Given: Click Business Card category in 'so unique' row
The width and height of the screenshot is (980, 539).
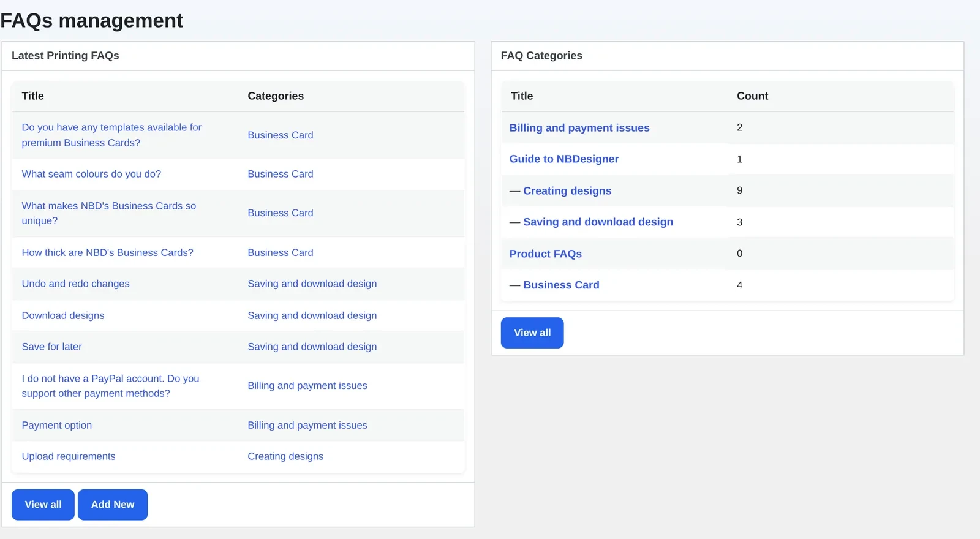Looking at the screenshot, I should point(281,213).
